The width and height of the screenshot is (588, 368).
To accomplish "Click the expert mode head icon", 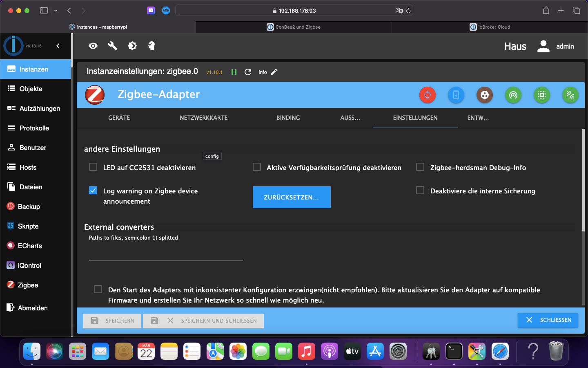I will pyautogui.click(x=151, y=46).
